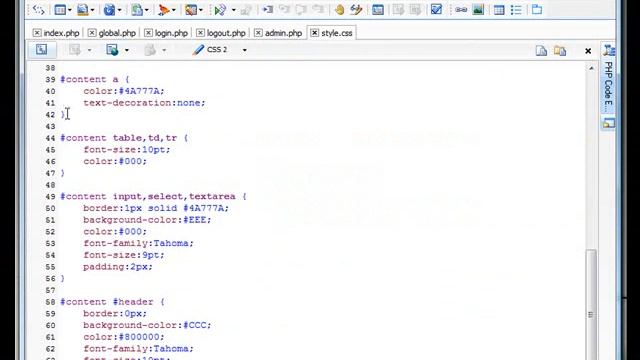Click the dotted arrows icon at toolbar start

click(38, 9)
